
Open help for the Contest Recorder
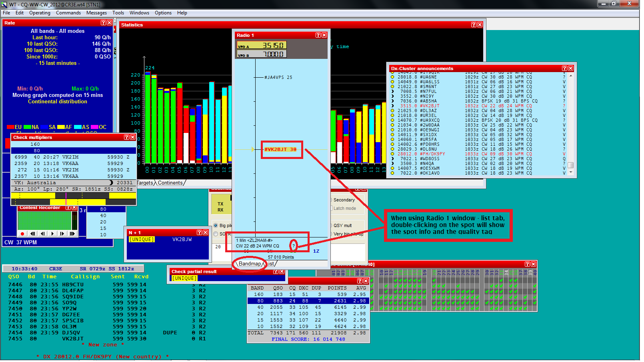[x=68, y=208]
